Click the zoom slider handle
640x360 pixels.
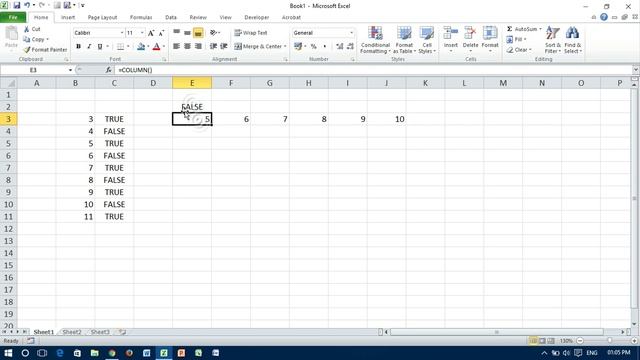[x=609, y=340]
